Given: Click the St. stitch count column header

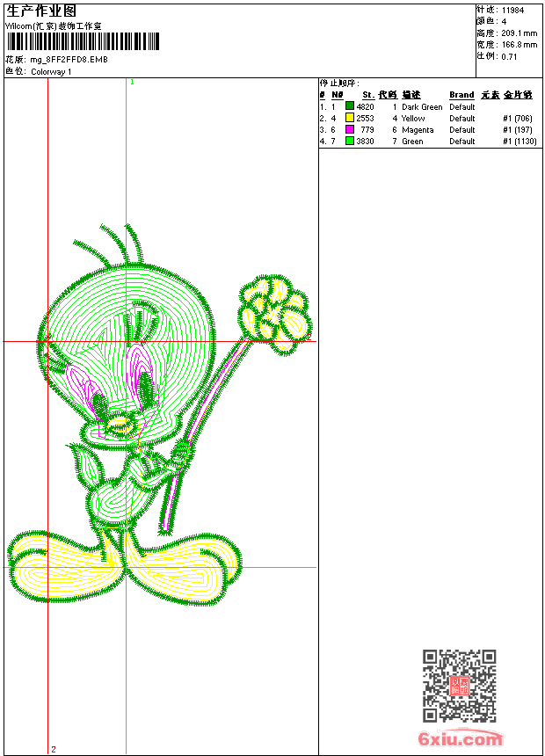Looking at the screenshot, I should tap(367, 95).
